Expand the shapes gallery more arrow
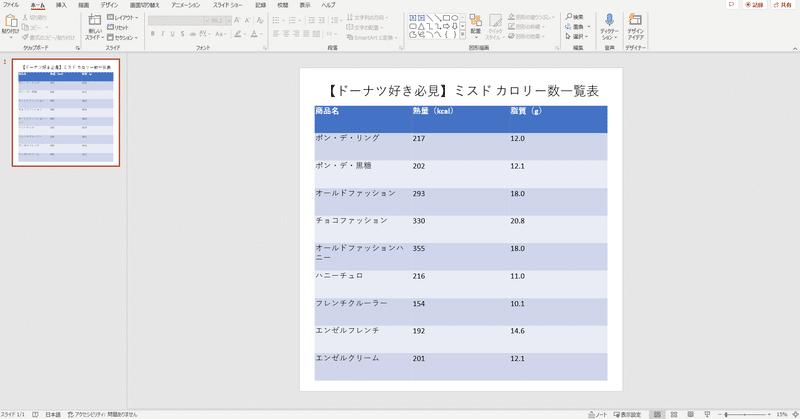800x419 pixels. [463, 35]
